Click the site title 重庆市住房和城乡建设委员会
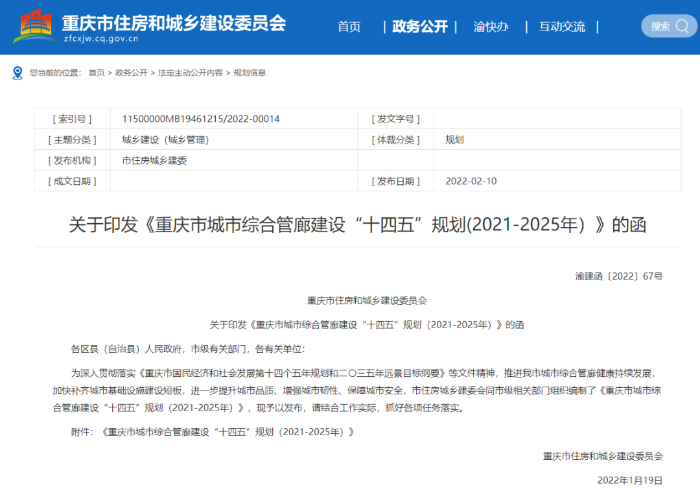700x491 pixels. click(x=173, y=21)
